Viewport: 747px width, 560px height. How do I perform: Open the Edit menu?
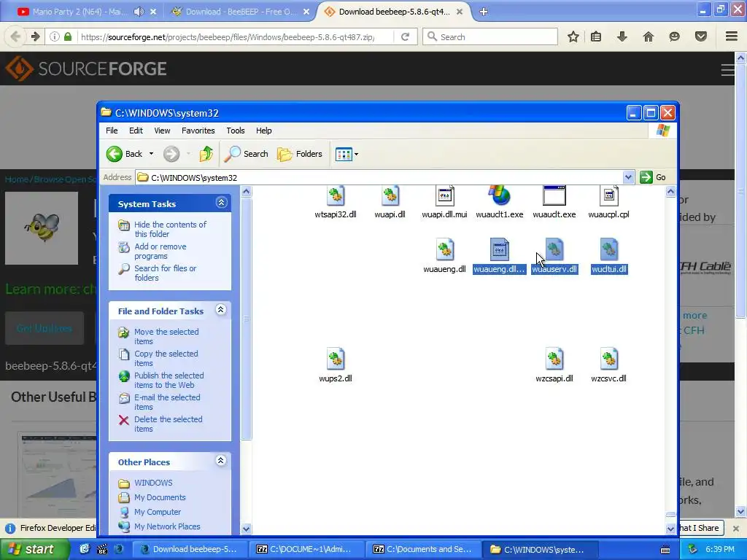(136, 131)
